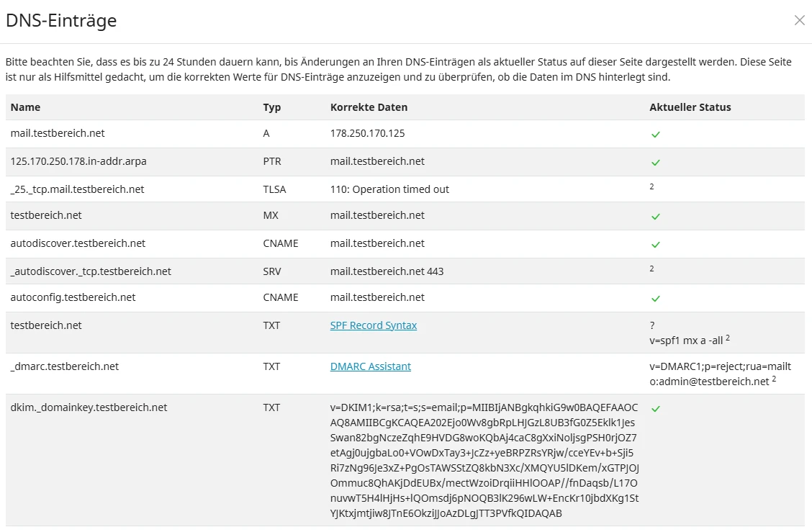
Task: Click the checkmark for autodiscover.testbereich.net CNAME
Action: coord(656,245)
